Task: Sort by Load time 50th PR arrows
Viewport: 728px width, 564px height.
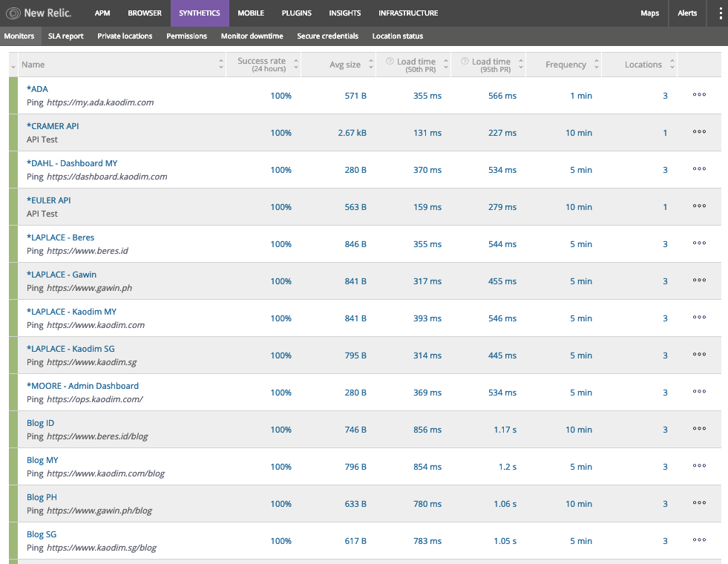Action: [x=446, y=65]
